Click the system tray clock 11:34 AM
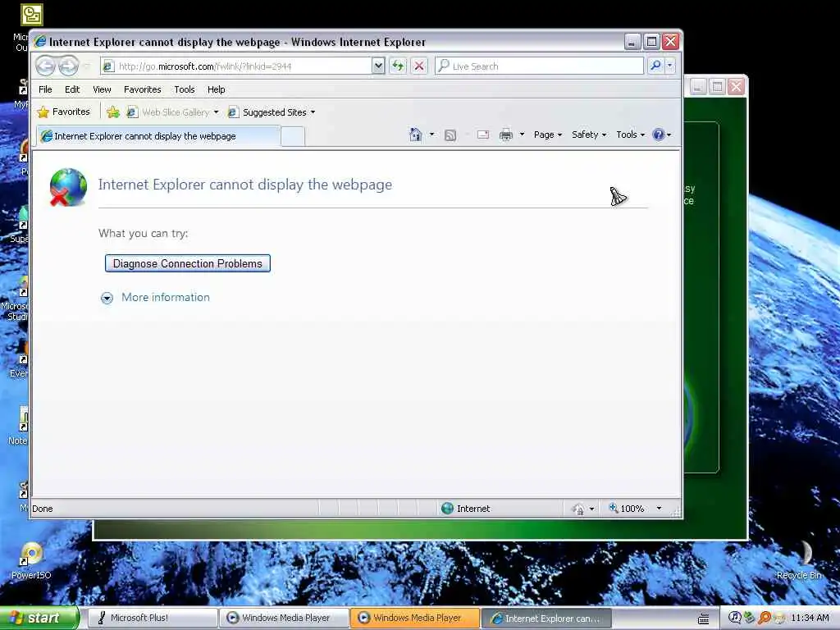Screen dimensions: 840x630 click(x=810, y=618)
